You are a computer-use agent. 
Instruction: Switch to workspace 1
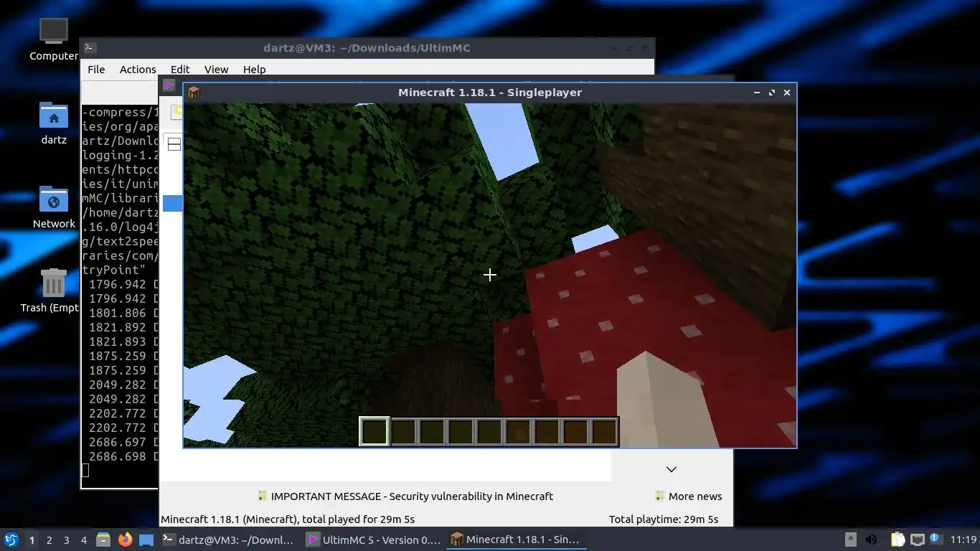[32, 540]
